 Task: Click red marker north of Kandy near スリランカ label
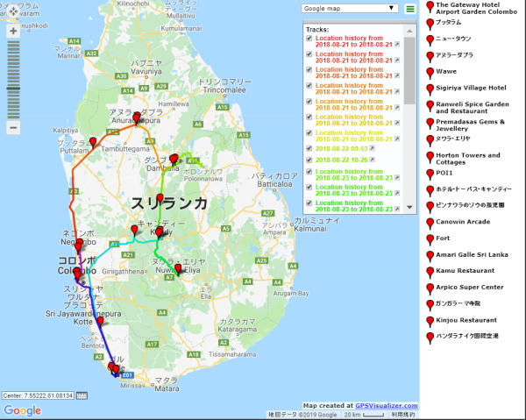pos(160,199)
